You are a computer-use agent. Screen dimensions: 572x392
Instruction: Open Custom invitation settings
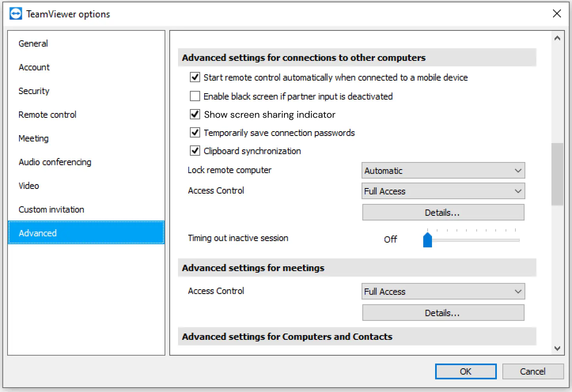[x=86, y=209]
